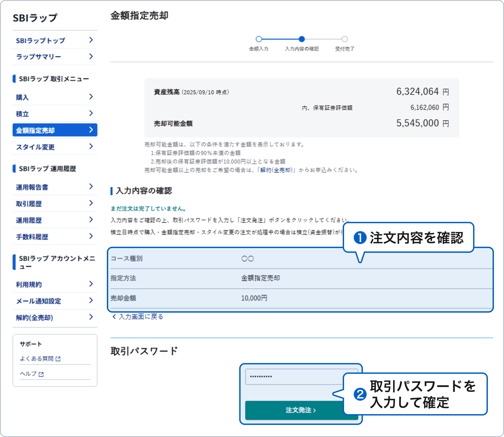This screenshot has height=437, width=504.
Task: Click the chevron next to 手数料履歴
Action: (x=91, y=236)
